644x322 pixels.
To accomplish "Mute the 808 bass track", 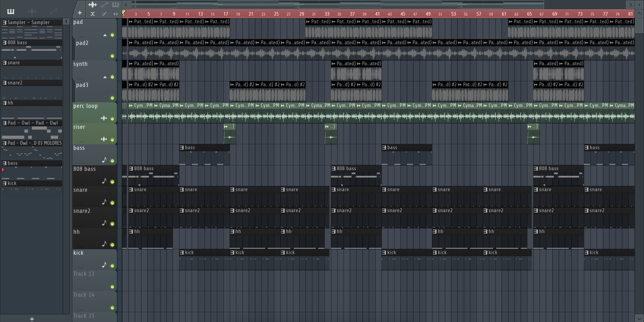I will pyautogui.click(x=112, y=182).
